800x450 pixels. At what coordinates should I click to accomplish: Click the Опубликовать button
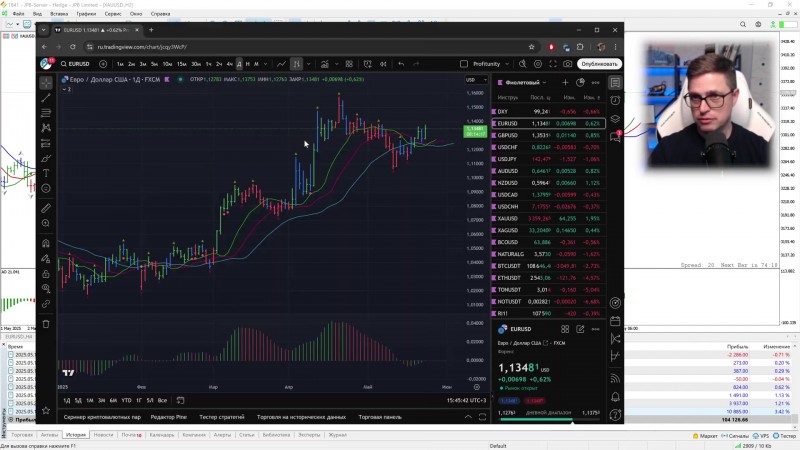coord(599,64)
